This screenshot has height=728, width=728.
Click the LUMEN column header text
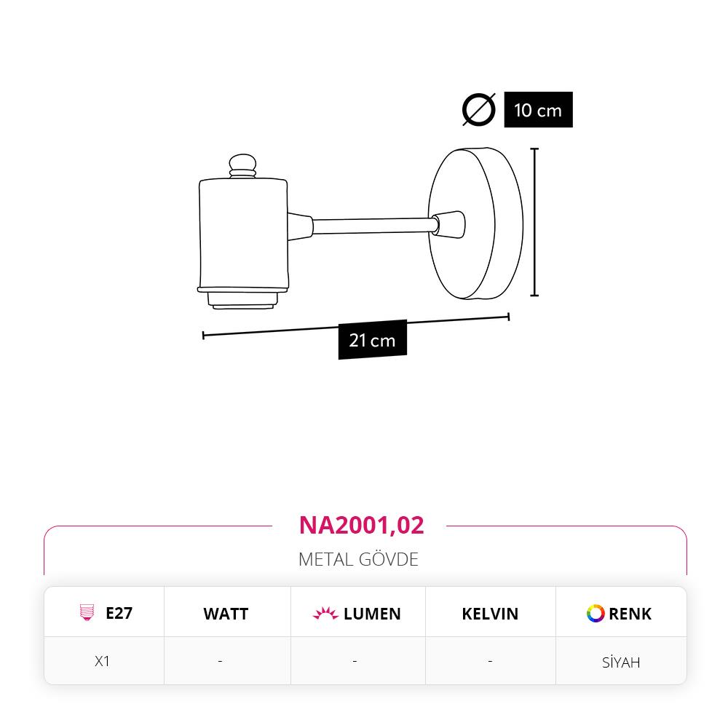point(372,614)
